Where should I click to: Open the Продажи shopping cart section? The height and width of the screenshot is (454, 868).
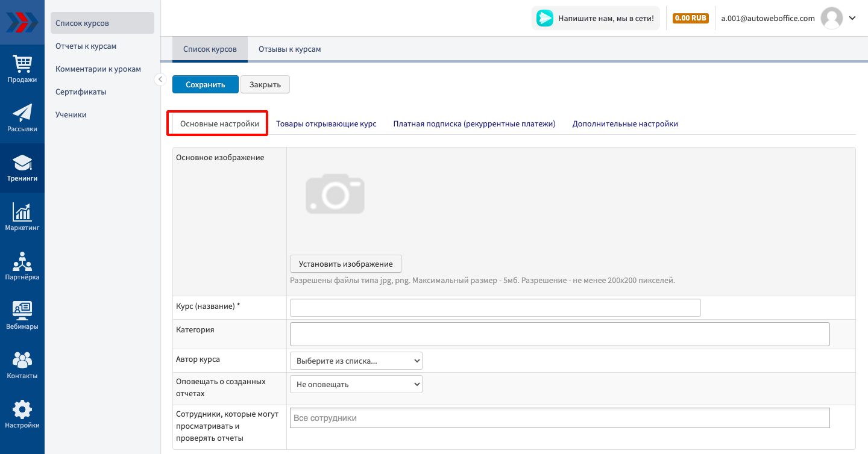pos(22,69)
